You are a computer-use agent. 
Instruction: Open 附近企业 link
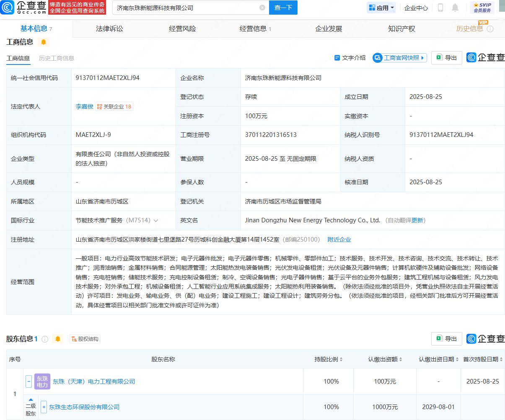point(339,240)
